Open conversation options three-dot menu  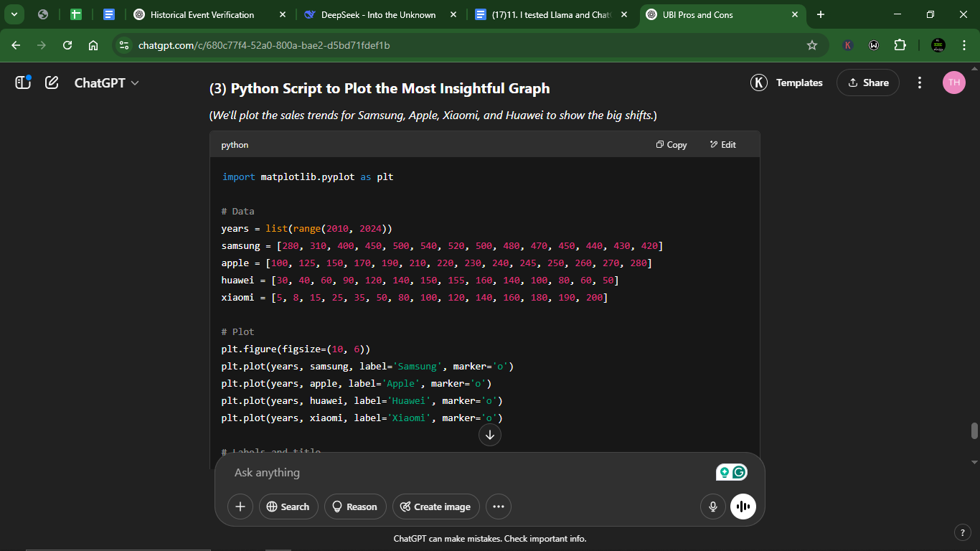[x=920, y=83]
